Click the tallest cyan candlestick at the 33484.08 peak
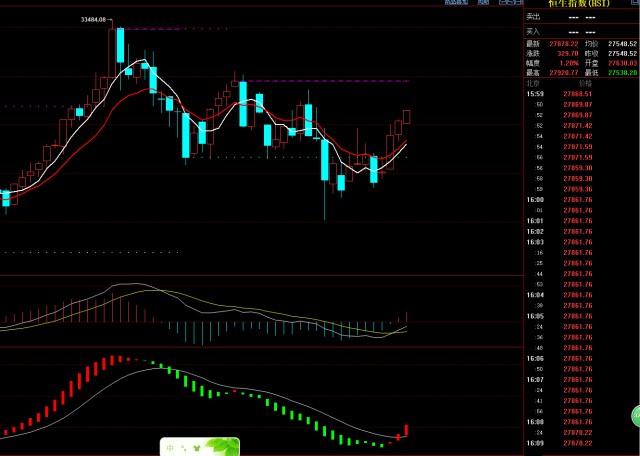Image resolution: width=640 pixels, height=456 pixels. coord(119,44)
